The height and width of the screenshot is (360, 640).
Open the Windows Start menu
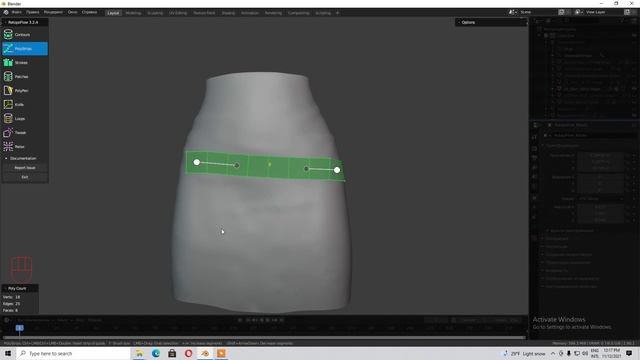tap(8, 353)
